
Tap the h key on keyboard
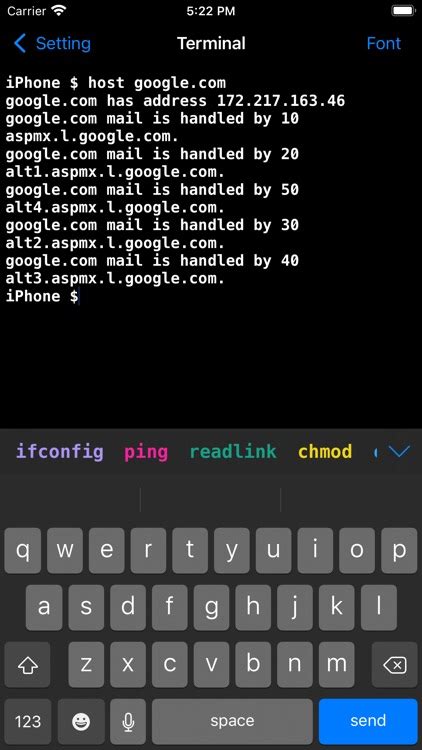(253, 607)
